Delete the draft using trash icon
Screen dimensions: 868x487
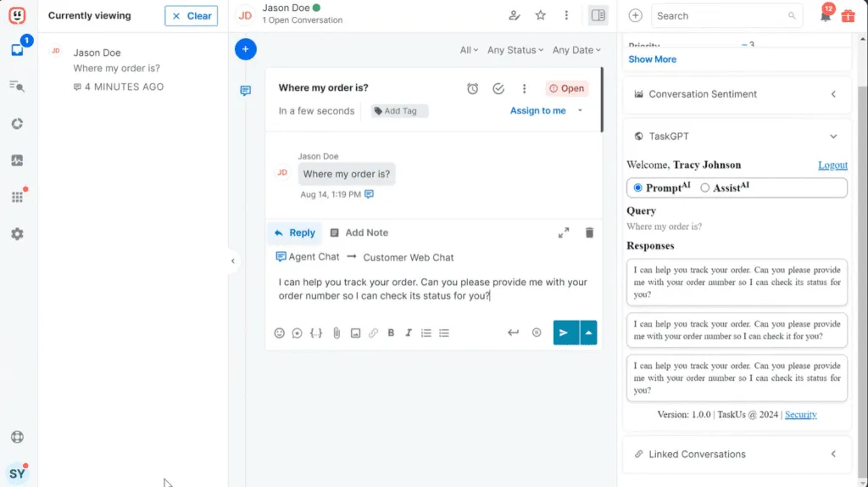pyautogui.click(x=590, y=232)
